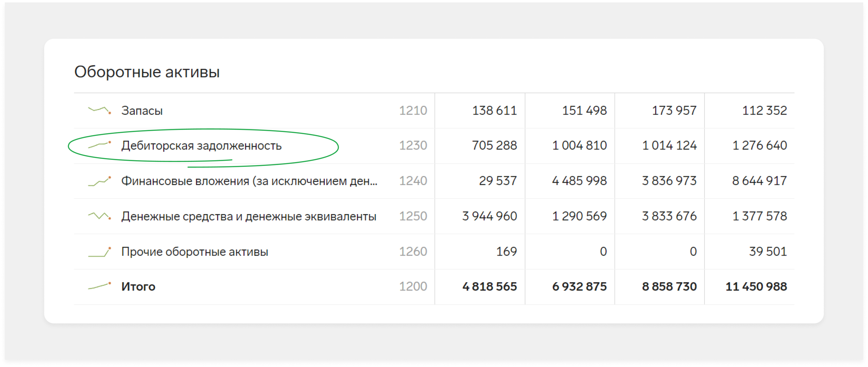Select the Финансовые вложения row label

pyautogui.click(x=249, y=181)
